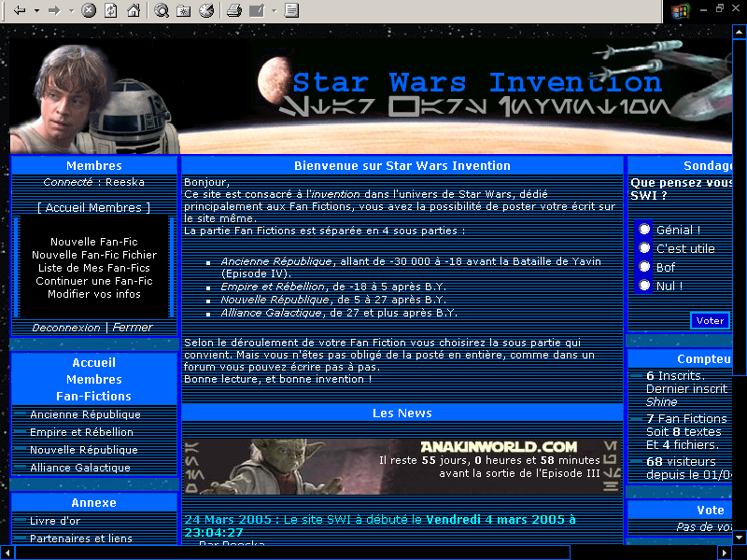Image resolution: width=747 pixels, height=560 pixels.
Task: Open "Liste de Mes Fan-Fics" link
Action: point(94,268)
